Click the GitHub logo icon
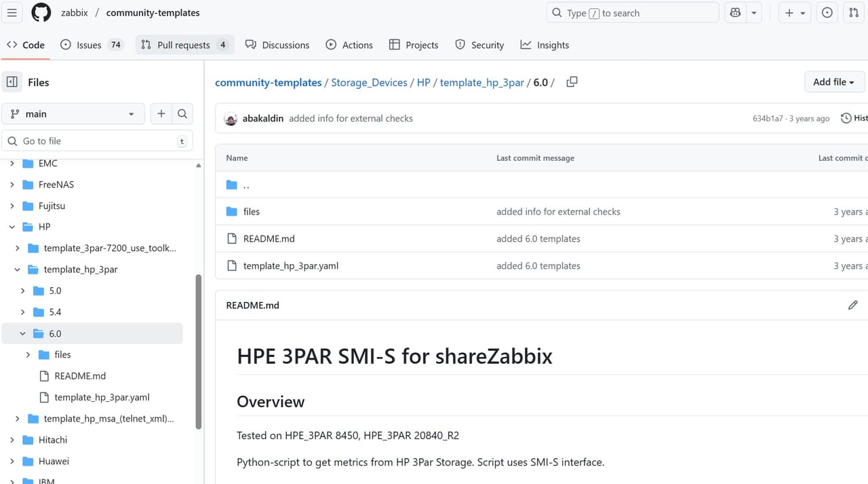This screenshot has height=484, width=868. click(41, 13)
